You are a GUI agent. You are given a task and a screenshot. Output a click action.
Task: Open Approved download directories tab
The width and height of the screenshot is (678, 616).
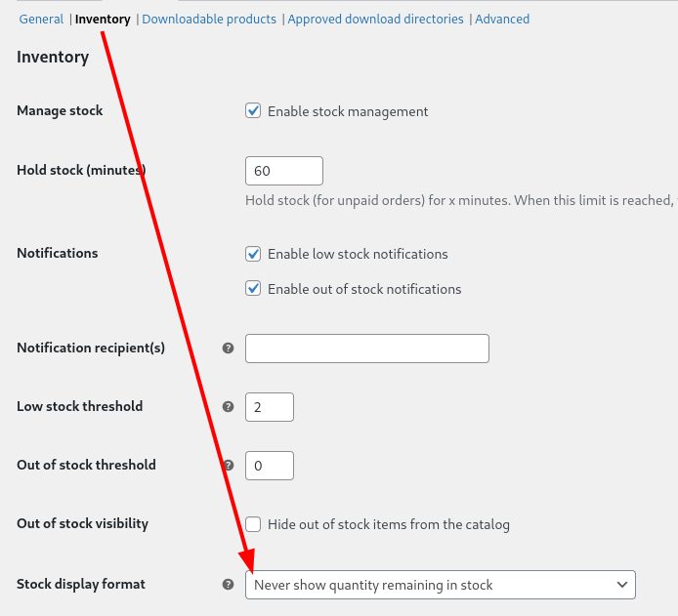[x=375, y=19]
